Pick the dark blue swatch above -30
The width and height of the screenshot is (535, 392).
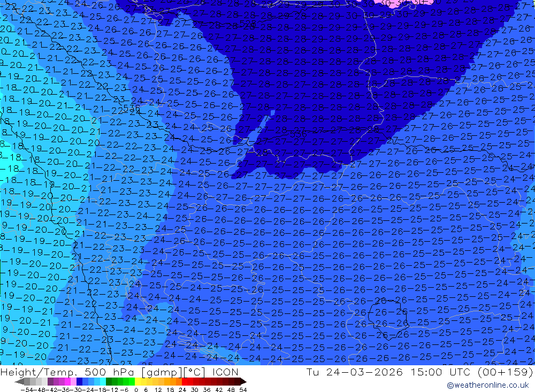pyautogui.click(x=79, y=382)
